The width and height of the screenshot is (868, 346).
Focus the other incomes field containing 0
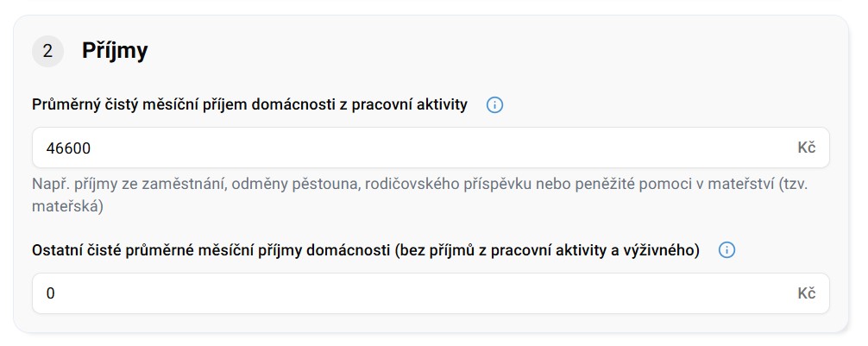[x=414, y=293]
